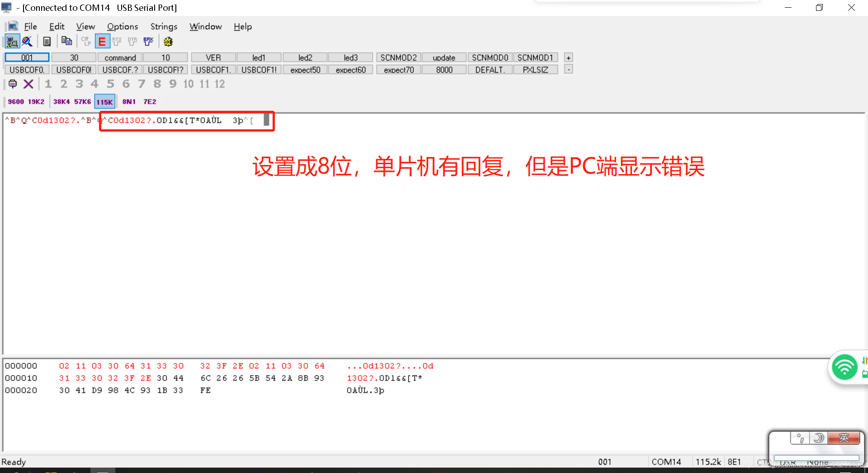Select macro slot number 8
Viewport: 868px width, 473px height.
pos(157,84)
